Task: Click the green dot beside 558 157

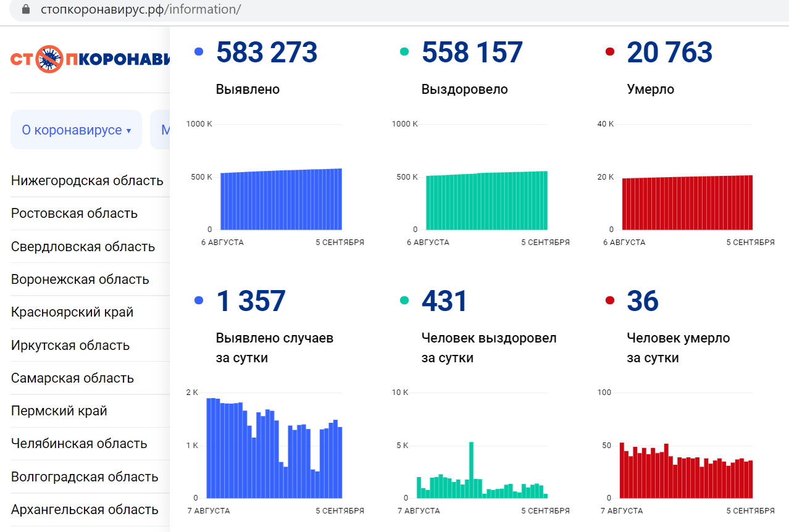Action: 404,52
